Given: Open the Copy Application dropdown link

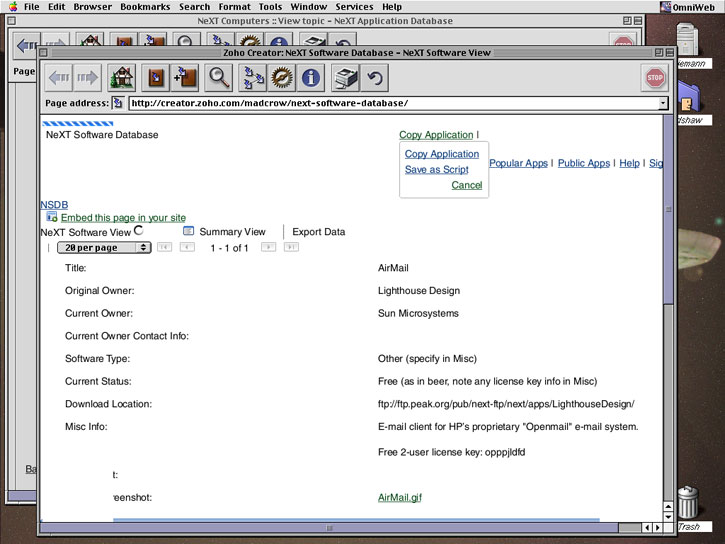Looking at the screenshot, I should click(x=436, y=135).
